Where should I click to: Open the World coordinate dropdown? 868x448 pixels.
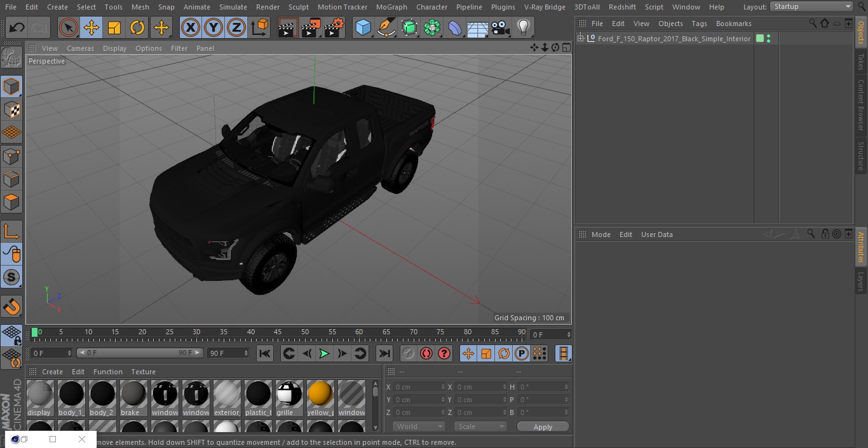coord(419,426)
